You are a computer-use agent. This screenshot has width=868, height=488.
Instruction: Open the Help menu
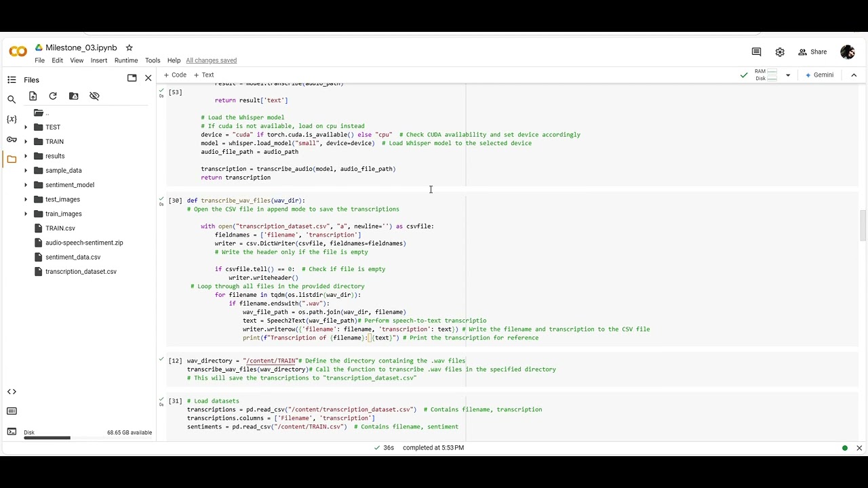(x=174, y=60)
